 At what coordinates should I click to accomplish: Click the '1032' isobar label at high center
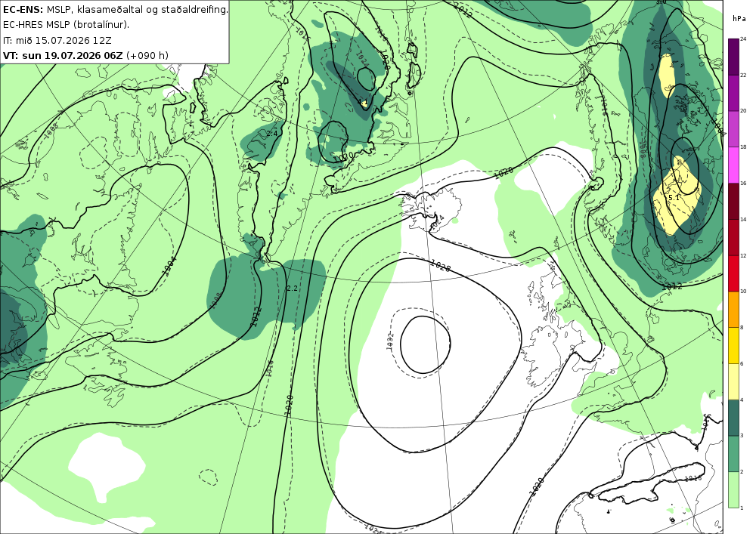click(x=391, y=341)
